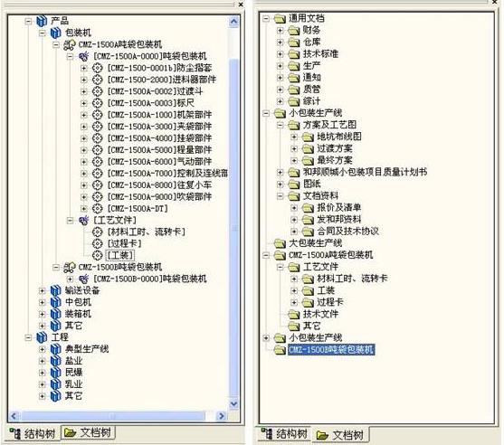The width and height of the screenshot is (504, 445).
Task: Collapse the [工艺文件] node in left tree
Action: [x=70, y=221]
